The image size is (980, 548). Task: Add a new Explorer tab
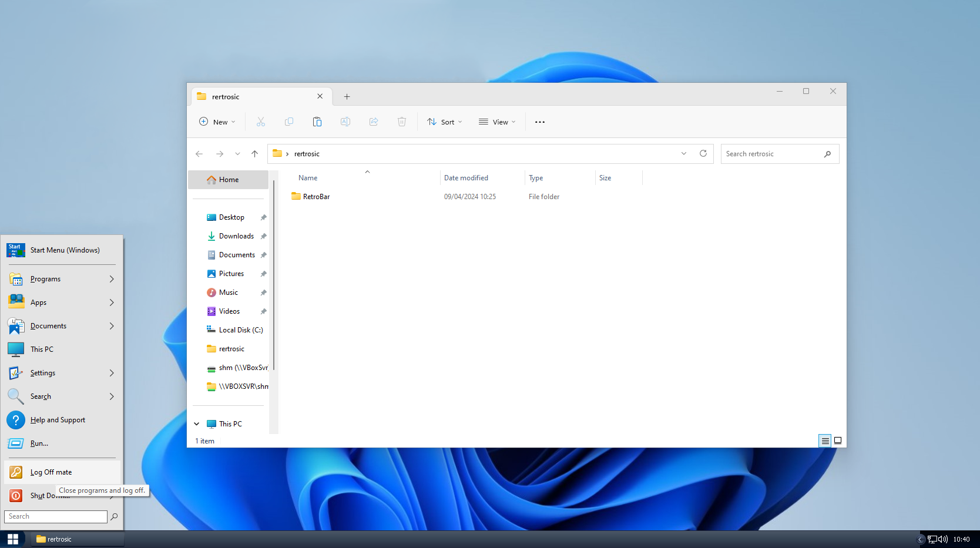[347, 96]
